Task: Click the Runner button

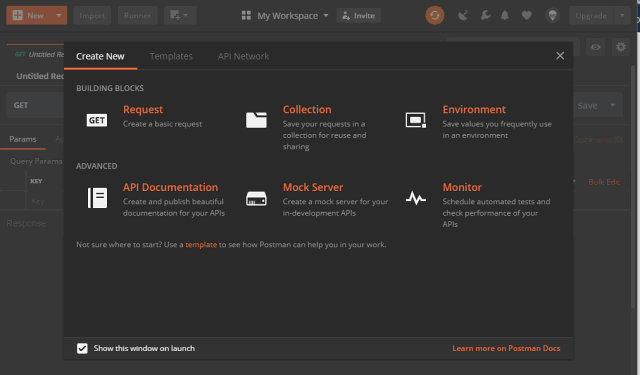Action: click(x=138, y=16)
